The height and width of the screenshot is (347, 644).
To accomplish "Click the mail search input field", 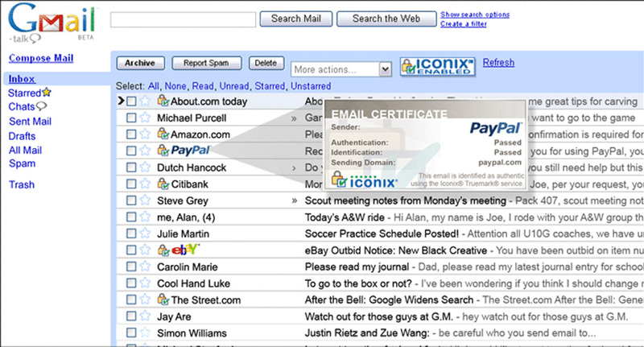I will (184, 19).
